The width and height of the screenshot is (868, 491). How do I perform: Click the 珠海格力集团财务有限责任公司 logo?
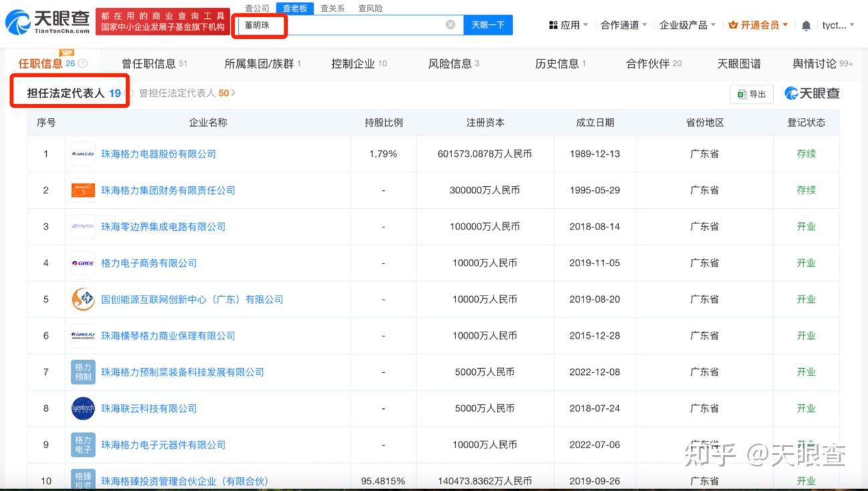tap(83, 190)
